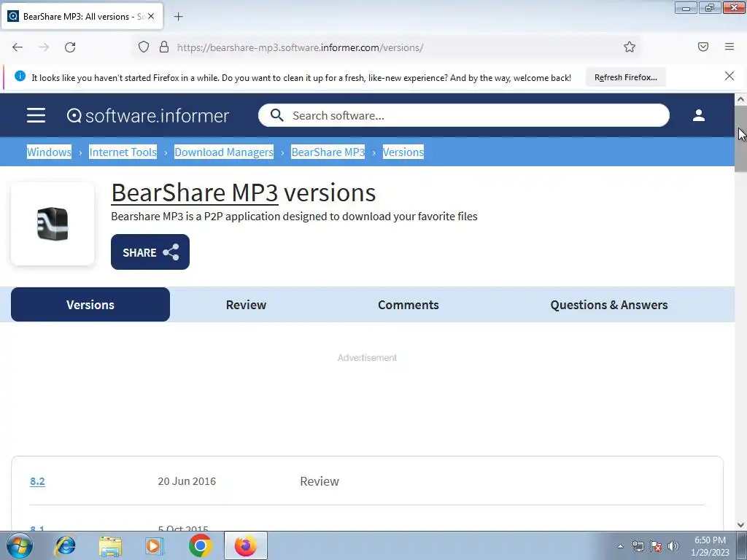Image resolution: width=747 pixels, height=560 pixels.
Task: Open the Download Managers breadcrumb link
Action: (x=224, y=152)
